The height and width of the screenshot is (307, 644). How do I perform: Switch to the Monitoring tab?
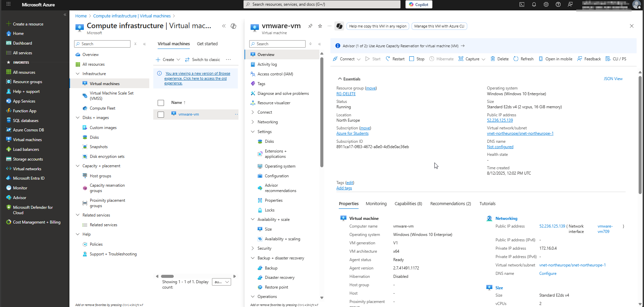click(376, 204)
